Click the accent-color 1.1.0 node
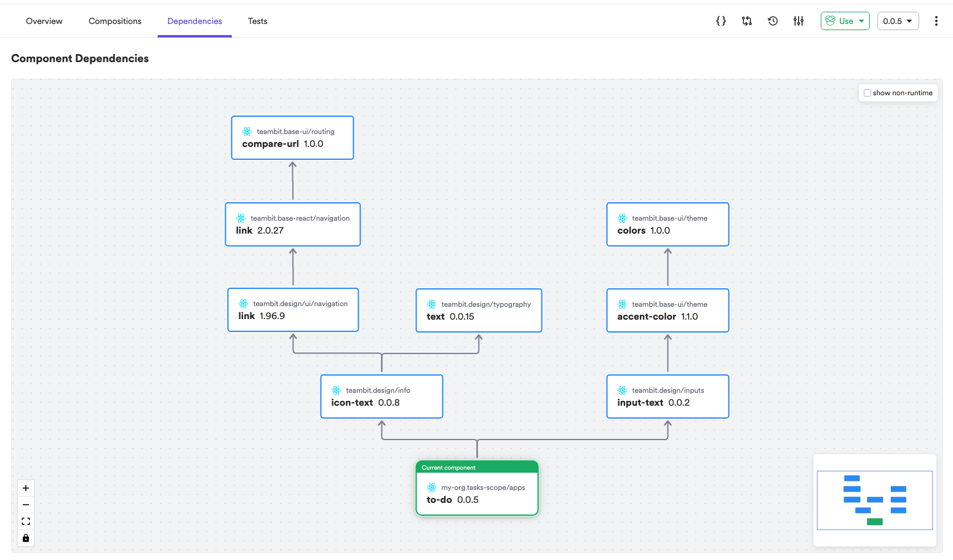 668,310
